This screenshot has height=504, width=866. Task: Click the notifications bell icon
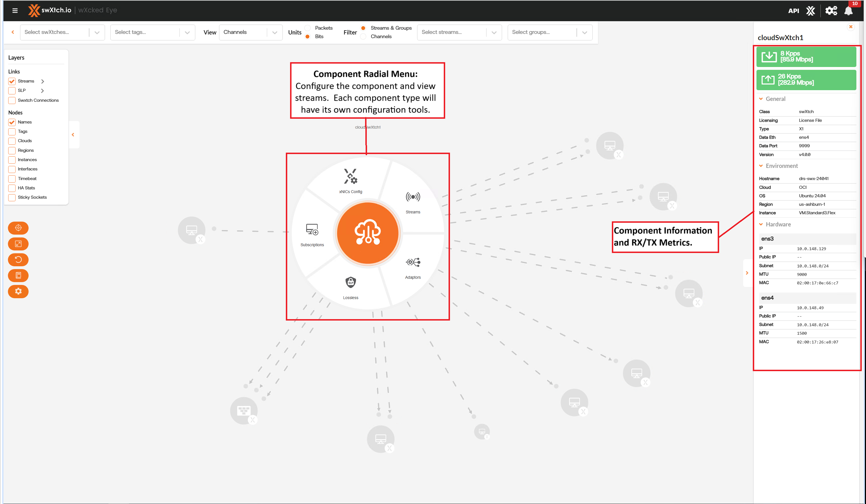coord(848,11)
